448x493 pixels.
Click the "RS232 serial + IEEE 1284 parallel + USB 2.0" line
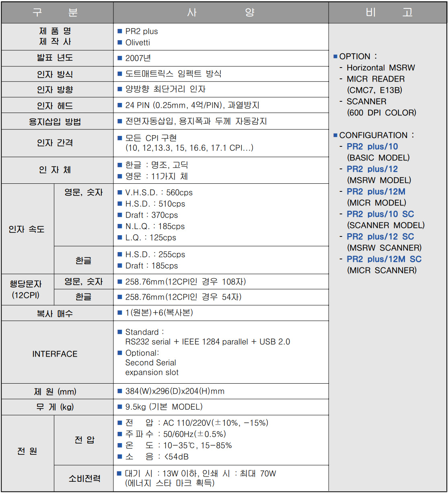click(208, 342)
